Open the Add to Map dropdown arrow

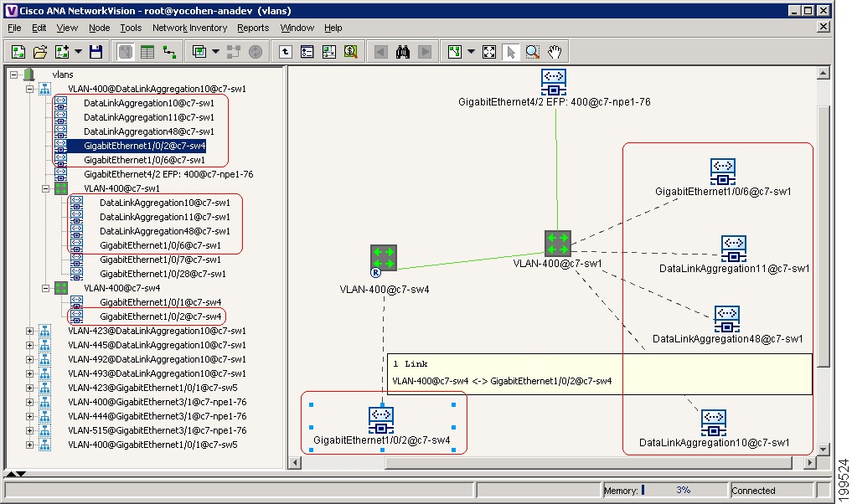78,52
